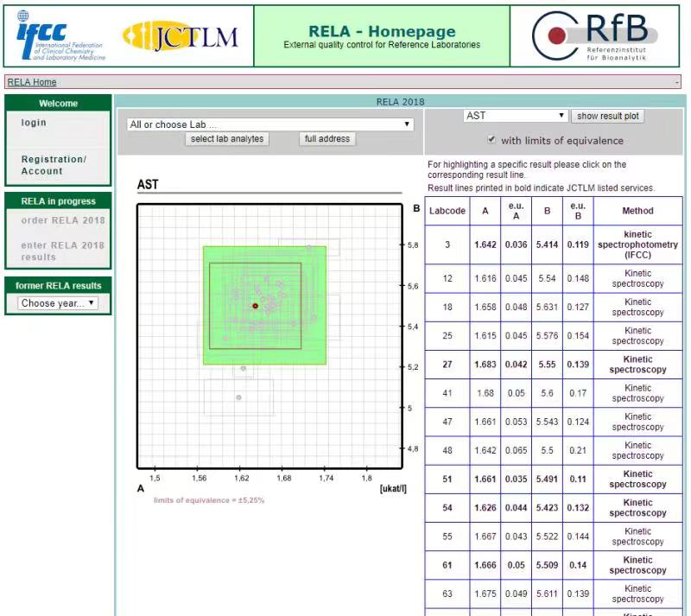The width and height of the screenshot is (691, 616).
Task: Highlight result row for labcode 3
Action: pos(553,244)
